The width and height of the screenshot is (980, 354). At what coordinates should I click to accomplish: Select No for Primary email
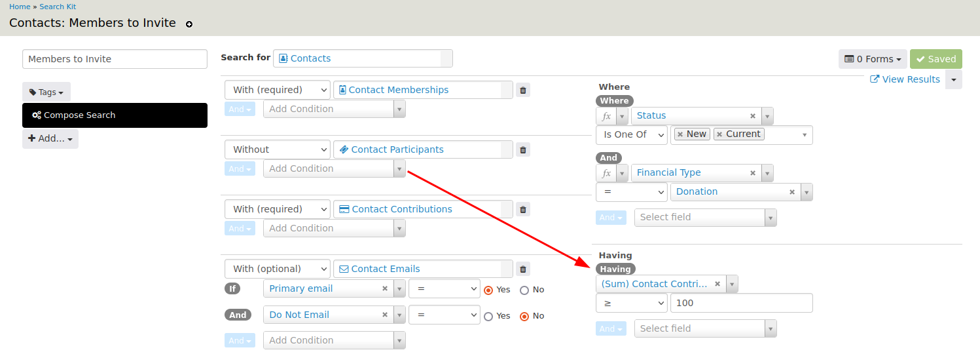[524, 290]
